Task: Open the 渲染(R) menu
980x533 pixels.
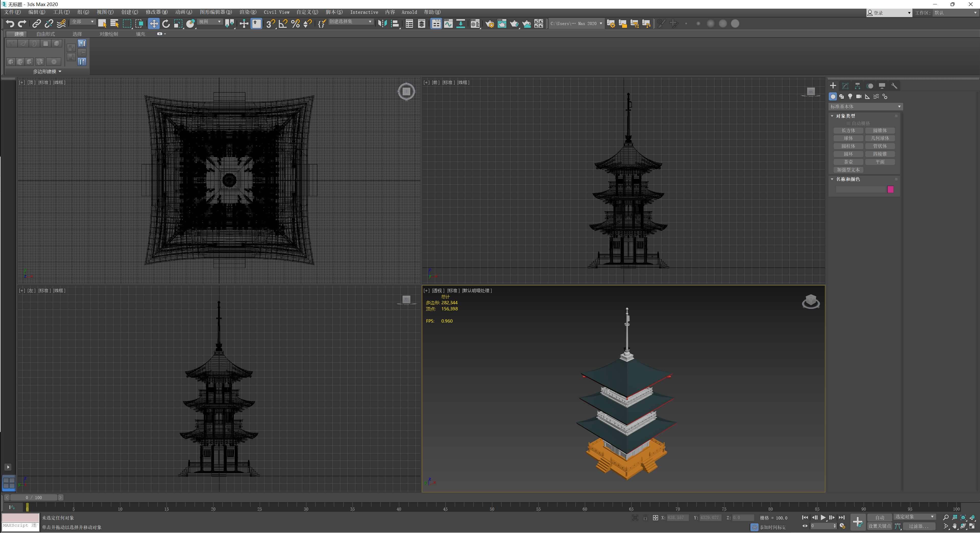Action: [x=248, y=12]
